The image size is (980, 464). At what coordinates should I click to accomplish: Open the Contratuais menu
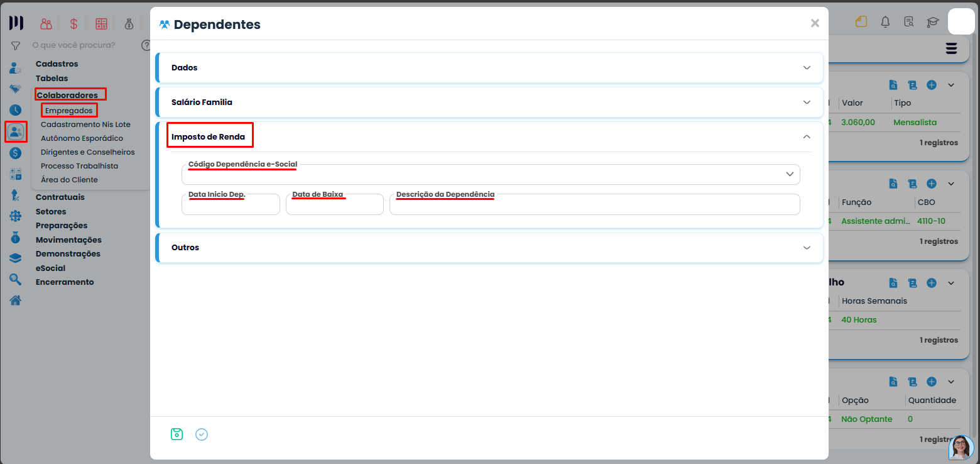tap(60, 197)
